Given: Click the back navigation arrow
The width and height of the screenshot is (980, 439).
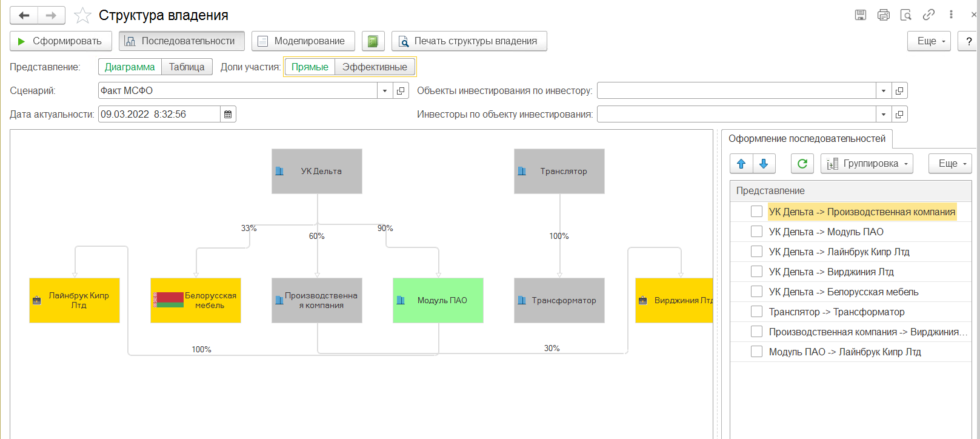Looking at the screenshot, I should 24,15.
